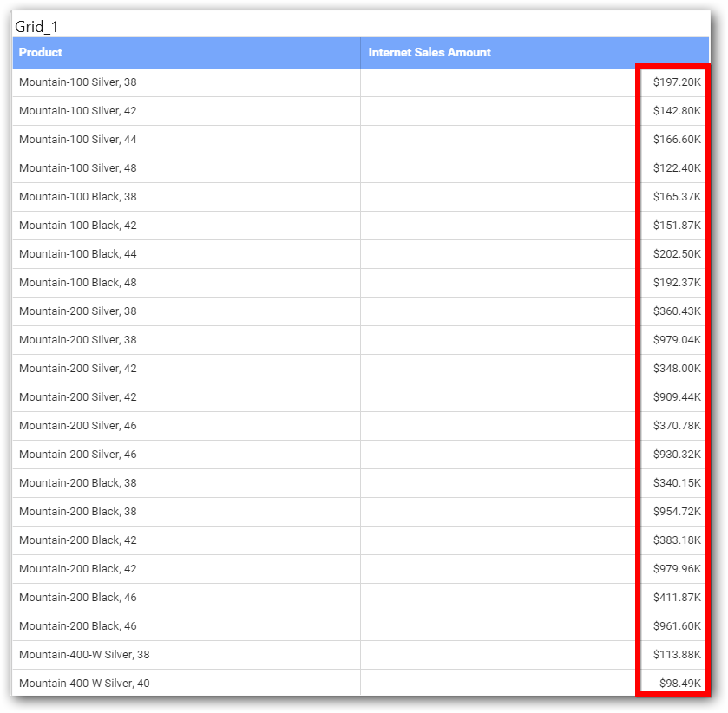Click the $909.44K sales amount
The height and width of the screenshot is (713, 728).
coord(677,397)
